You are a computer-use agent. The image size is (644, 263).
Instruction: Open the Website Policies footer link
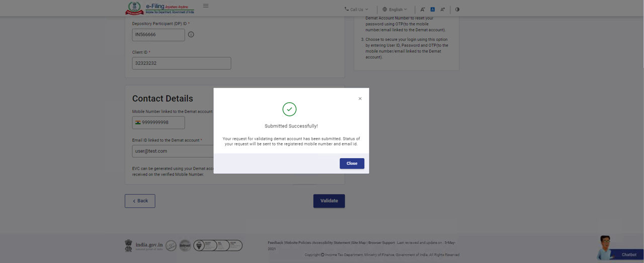[x=298, y=243]
